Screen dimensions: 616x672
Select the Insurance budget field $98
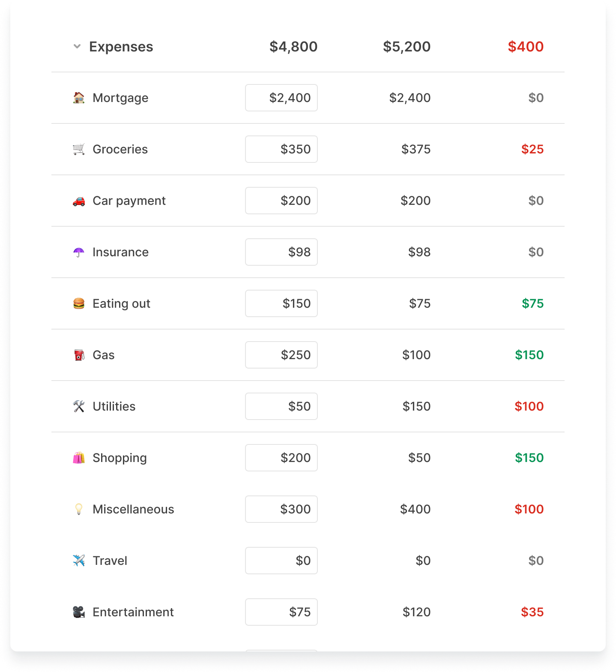click(x=281, y=252)
